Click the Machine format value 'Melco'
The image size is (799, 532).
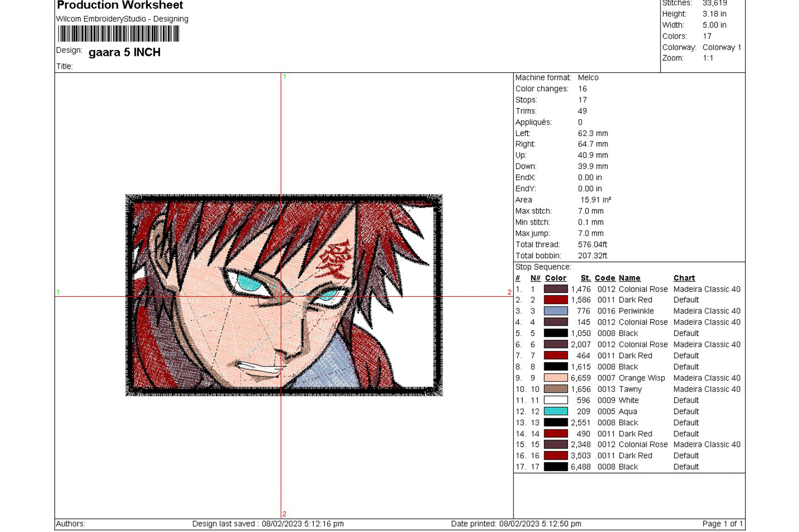click(588, 78)
